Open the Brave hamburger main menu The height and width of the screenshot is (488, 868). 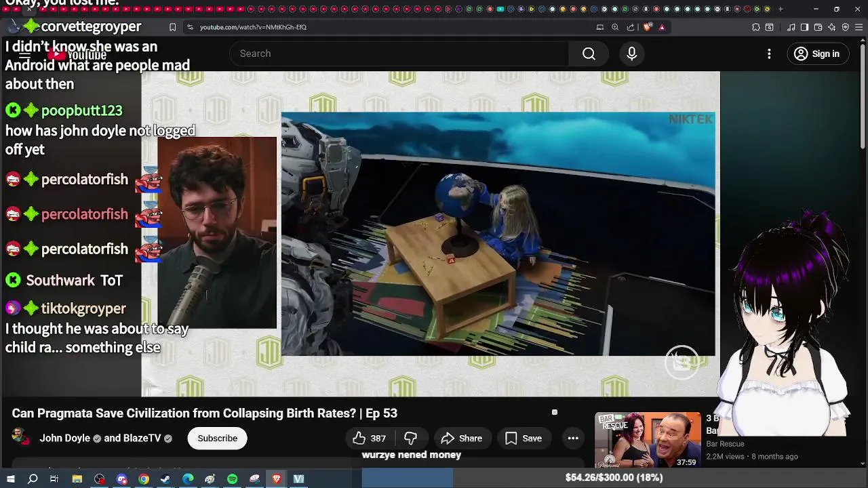click(x=859, y=27)
